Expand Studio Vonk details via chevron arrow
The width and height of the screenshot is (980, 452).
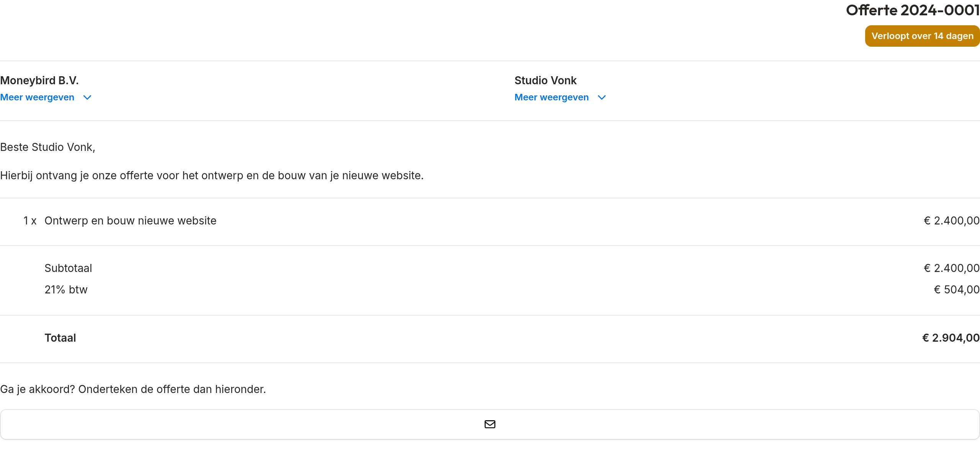(602, 98)
